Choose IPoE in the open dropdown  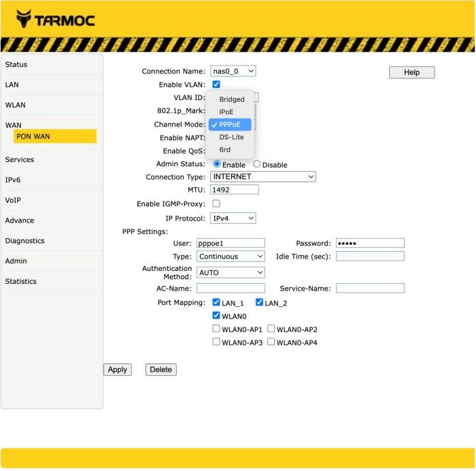point(226,112)
